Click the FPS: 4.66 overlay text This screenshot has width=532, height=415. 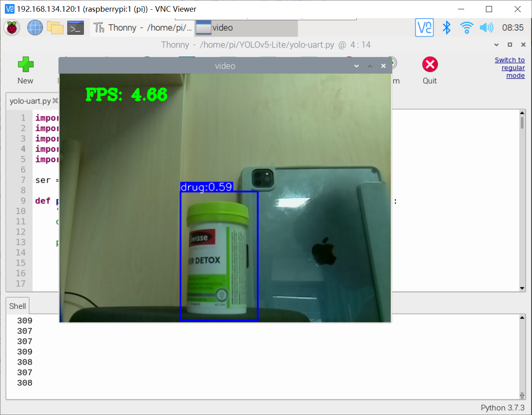click(126, 95)
